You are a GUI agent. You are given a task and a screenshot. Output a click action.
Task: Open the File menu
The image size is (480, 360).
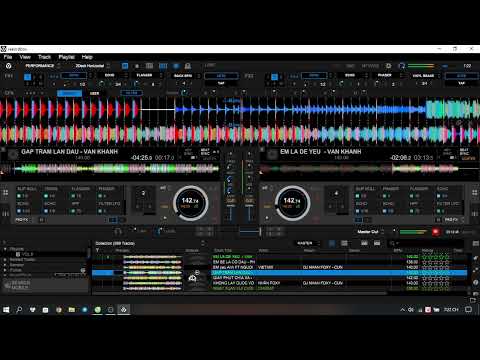(8, 57)
